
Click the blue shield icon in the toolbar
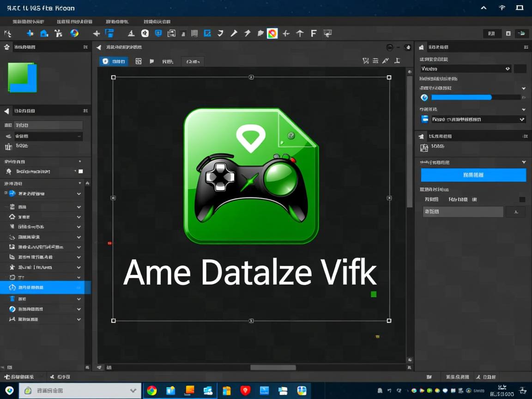click(158, 33)
